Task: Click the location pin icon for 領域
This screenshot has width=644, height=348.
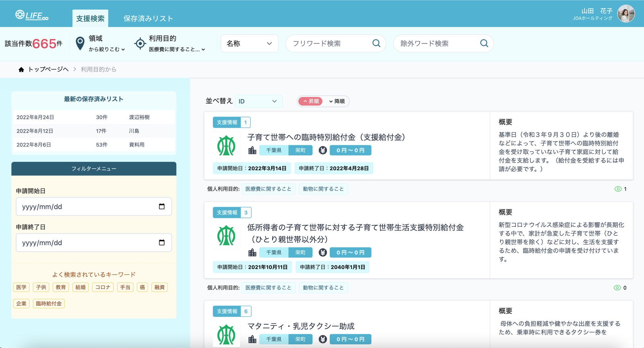Action: pyautogui.click(x=80, y=43)
